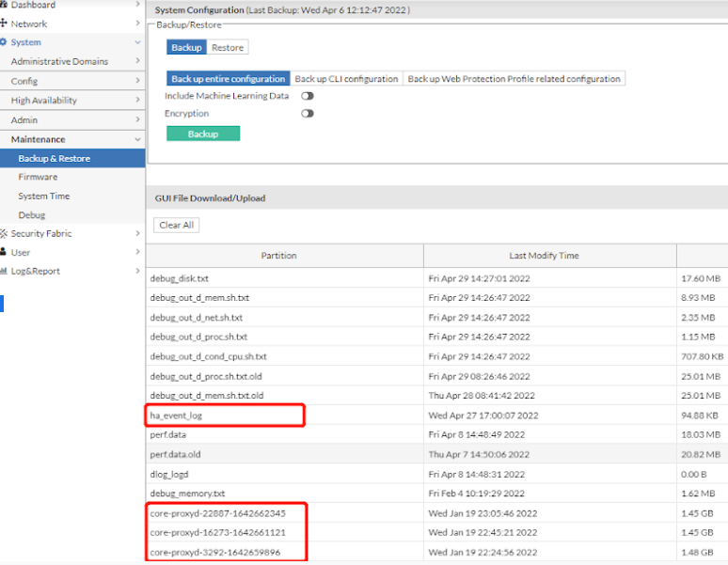Expand the Dashboard menu chevron
728x565 pixels.
(x=137, y=4)
